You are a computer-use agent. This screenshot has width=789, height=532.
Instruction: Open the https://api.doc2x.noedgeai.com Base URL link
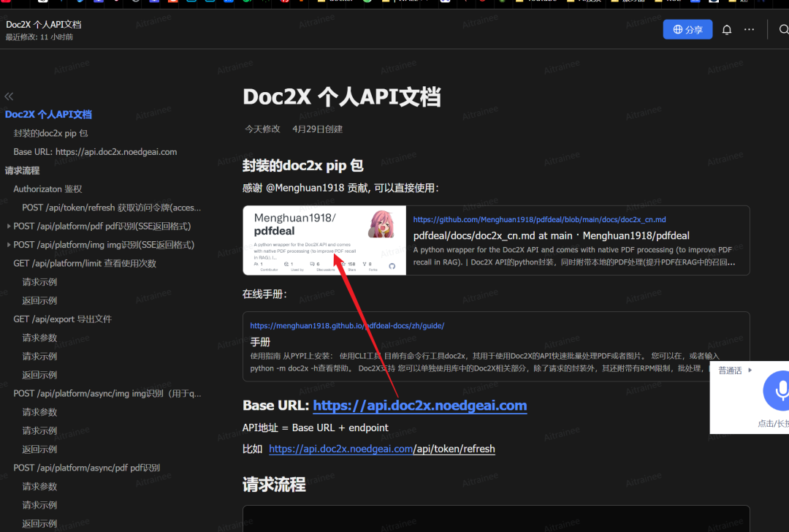click(420, 405)
